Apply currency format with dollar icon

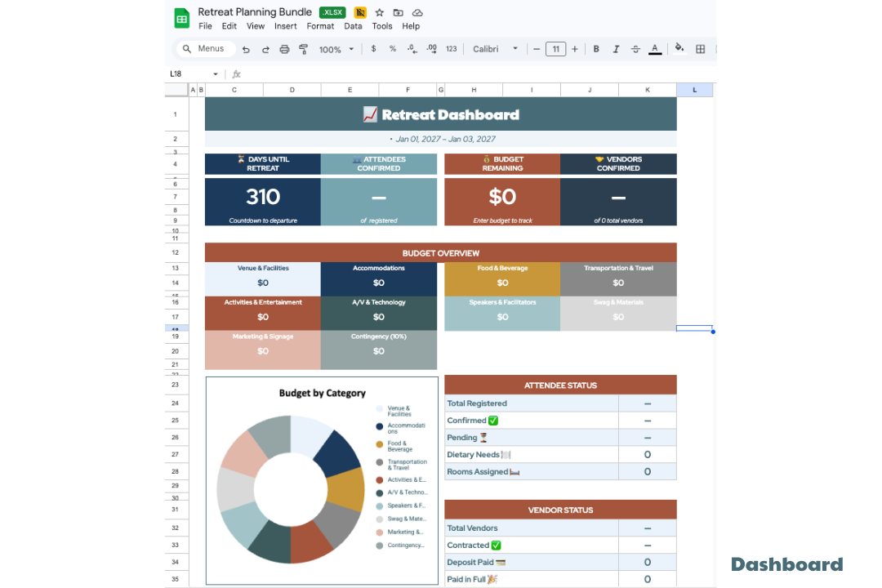(373, 49)
